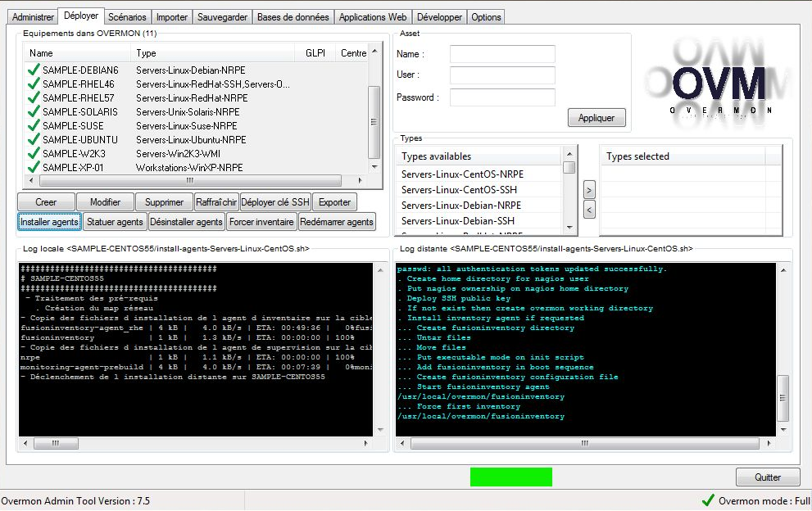Click equipment list scroll down arrow
This screenshot has height=511, width=812.
374,167
